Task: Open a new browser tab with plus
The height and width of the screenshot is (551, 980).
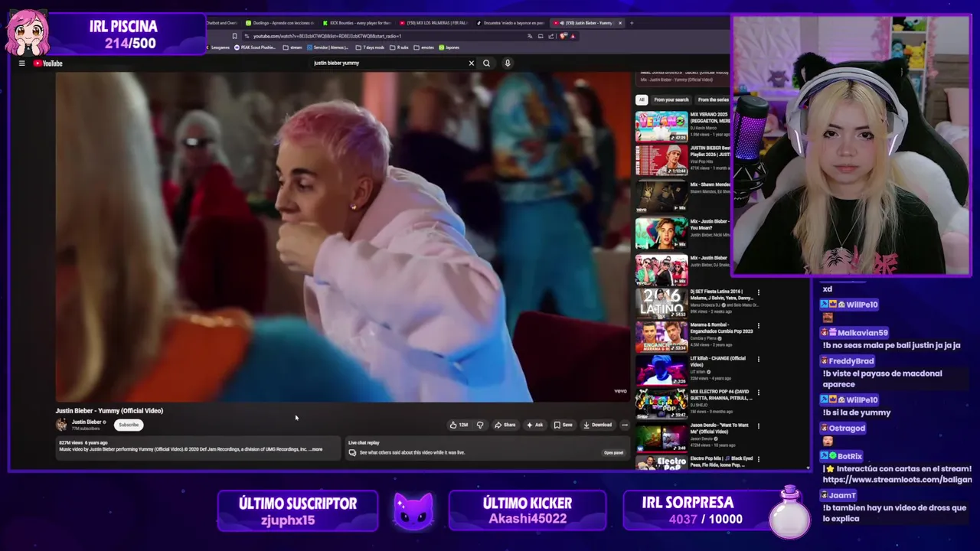Action: 632,23
